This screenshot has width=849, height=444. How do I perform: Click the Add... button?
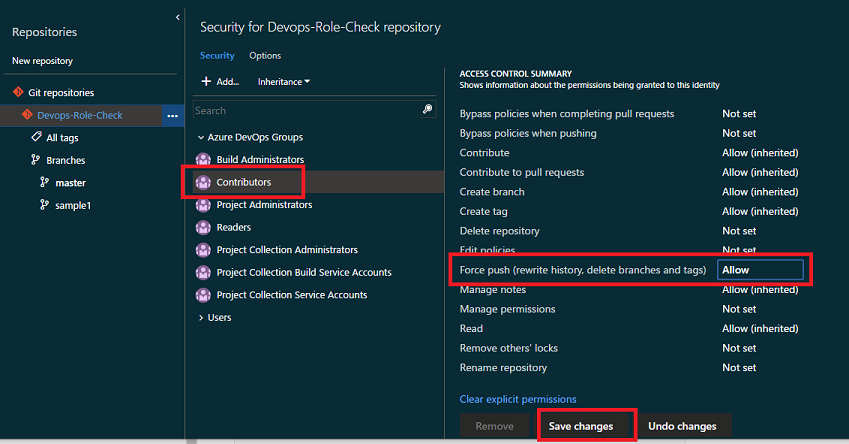coord(220,81)
